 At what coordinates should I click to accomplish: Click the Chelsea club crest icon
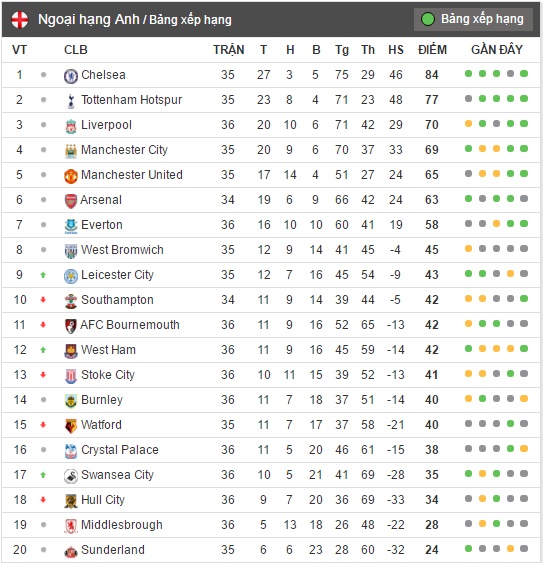pyautogui.click(x=71, y=76)
